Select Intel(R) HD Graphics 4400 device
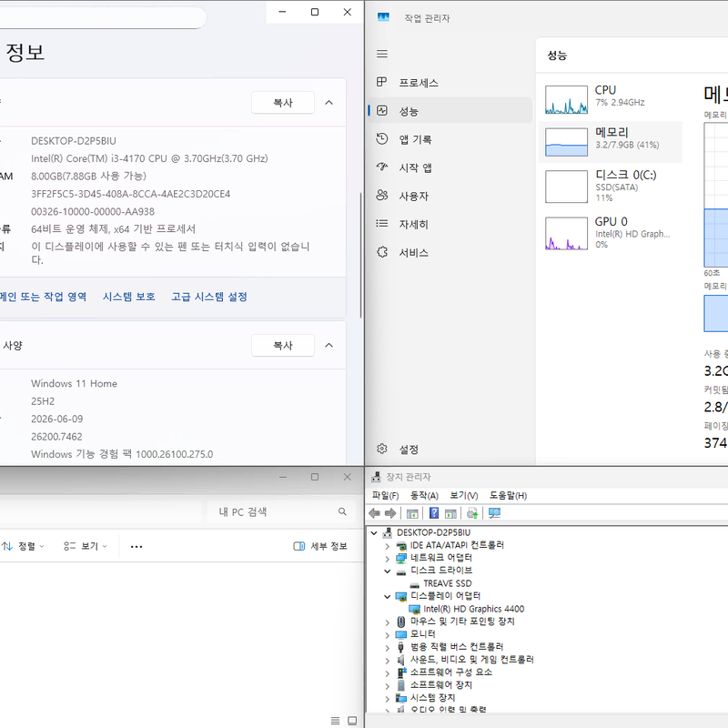The width and height of the screenshot is (728, 728). pos(473,609)
